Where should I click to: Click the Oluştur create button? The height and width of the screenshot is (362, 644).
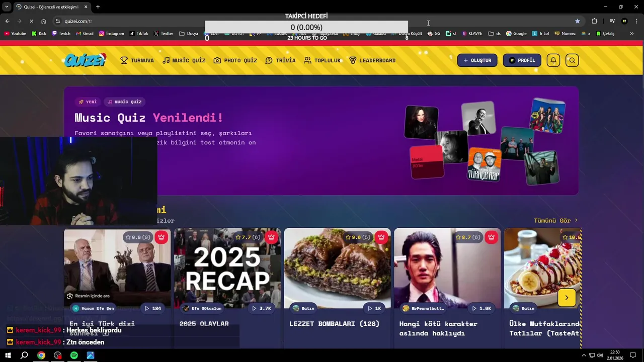tap(477, 60)
